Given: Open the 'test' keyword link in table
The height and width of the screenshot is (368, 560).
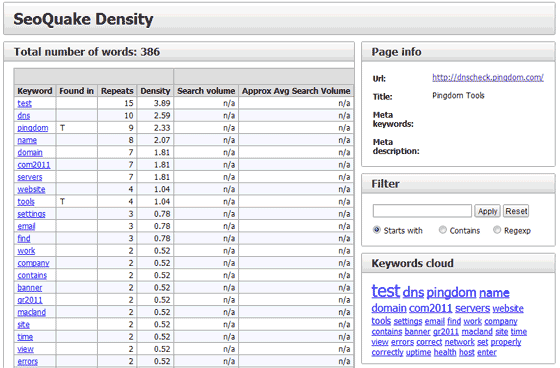Looking at the screenshot, I should [25, 103].
